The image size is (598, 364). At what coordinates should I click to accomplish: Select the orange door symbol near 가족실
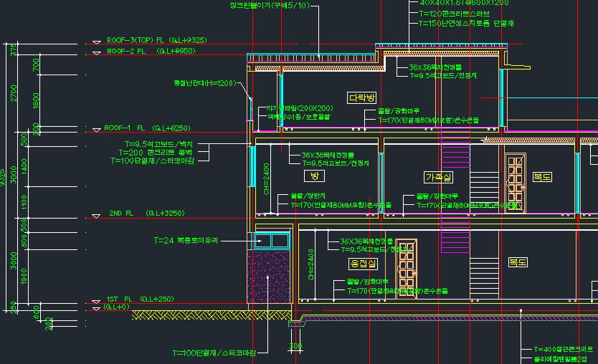point(515,183)
